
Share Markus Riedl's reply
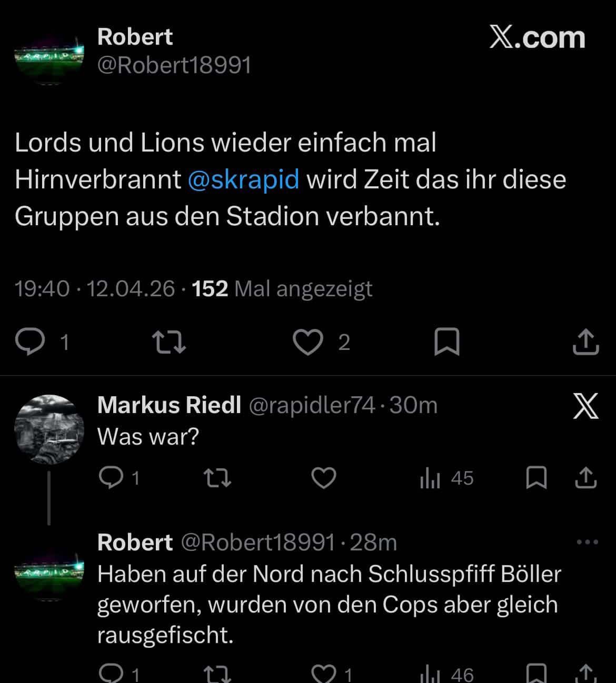coord(585,478)
